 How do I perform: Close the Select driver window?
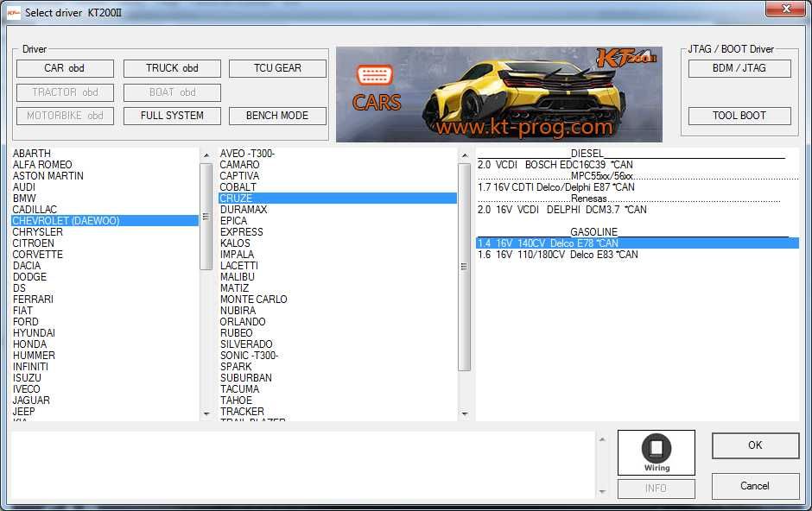point(785,9)
